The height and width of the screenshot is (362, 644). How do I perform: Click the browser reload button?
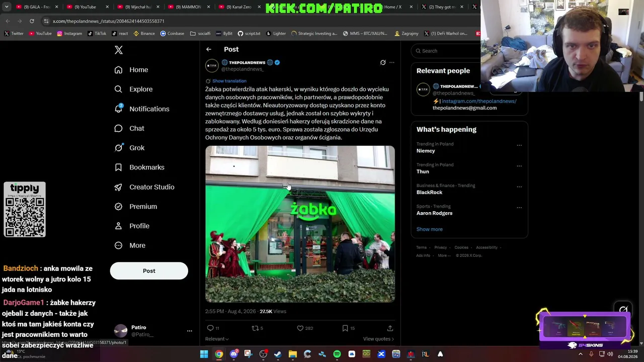click(32, 21)
